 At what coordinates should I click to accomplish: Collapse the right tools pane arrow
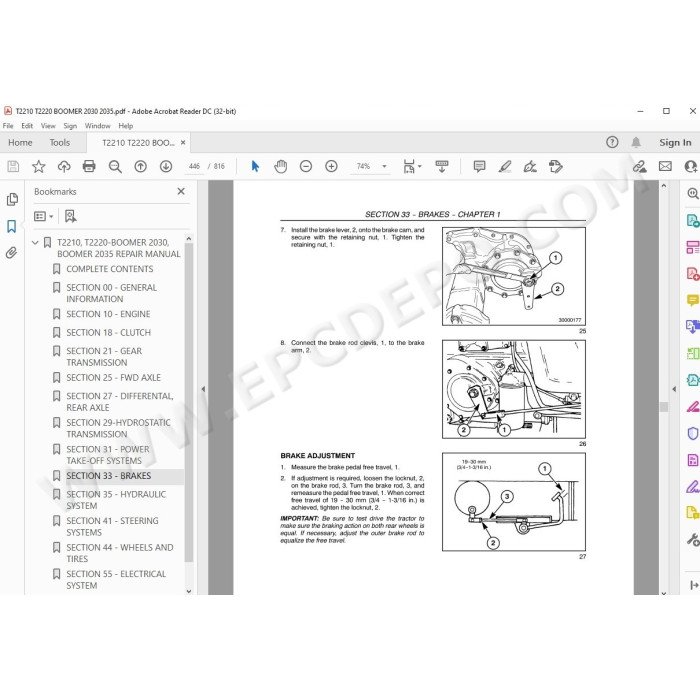pyautogui.click(x=674, y=389)
